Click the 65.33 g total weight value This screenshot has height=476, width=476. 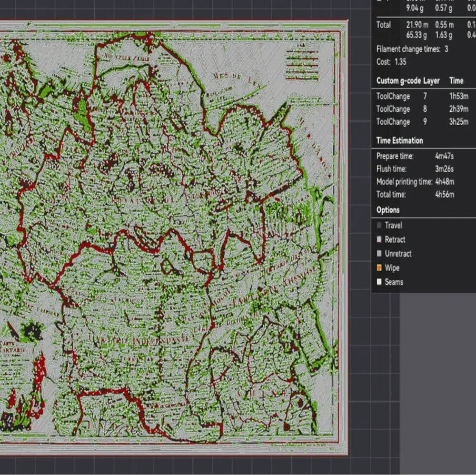tap(416, 35)
